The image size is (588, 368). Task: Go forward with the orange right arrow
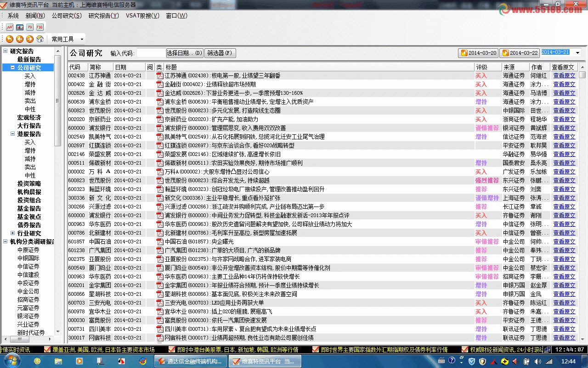click(30, 39)
